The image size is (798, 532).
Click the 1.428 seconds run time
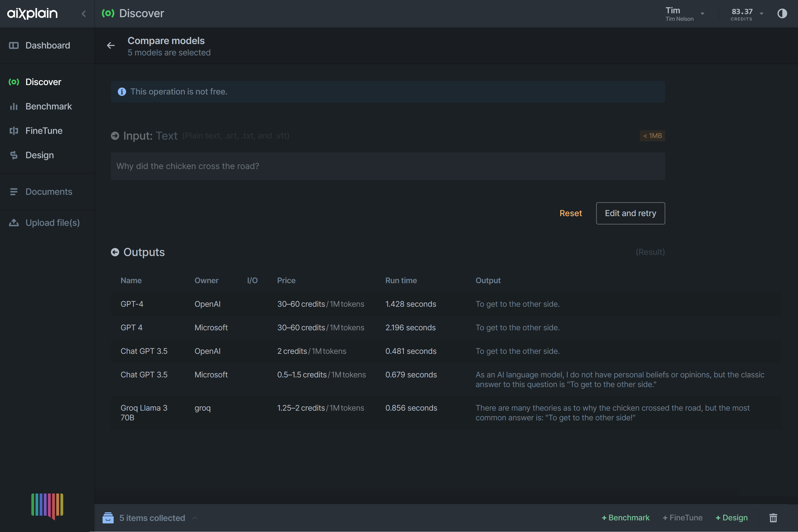click(411, 304)
